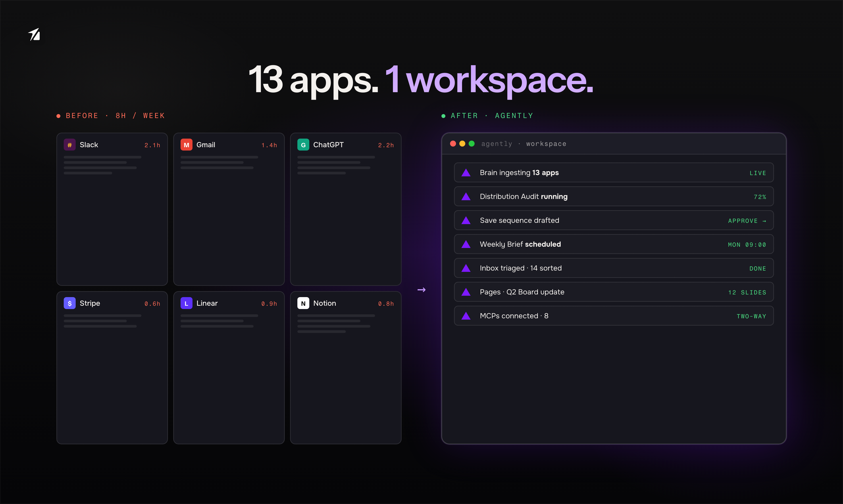Click the TWO-WAY status label
The width and height of the screenshot is (843, 504).
coord(752,317)
